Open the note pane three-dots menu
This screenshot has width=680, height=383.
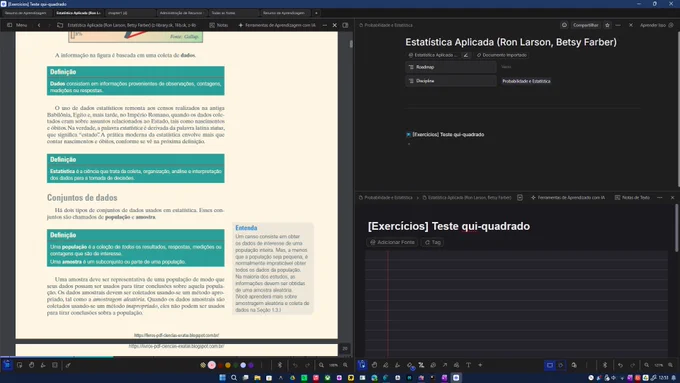[660, 197]
